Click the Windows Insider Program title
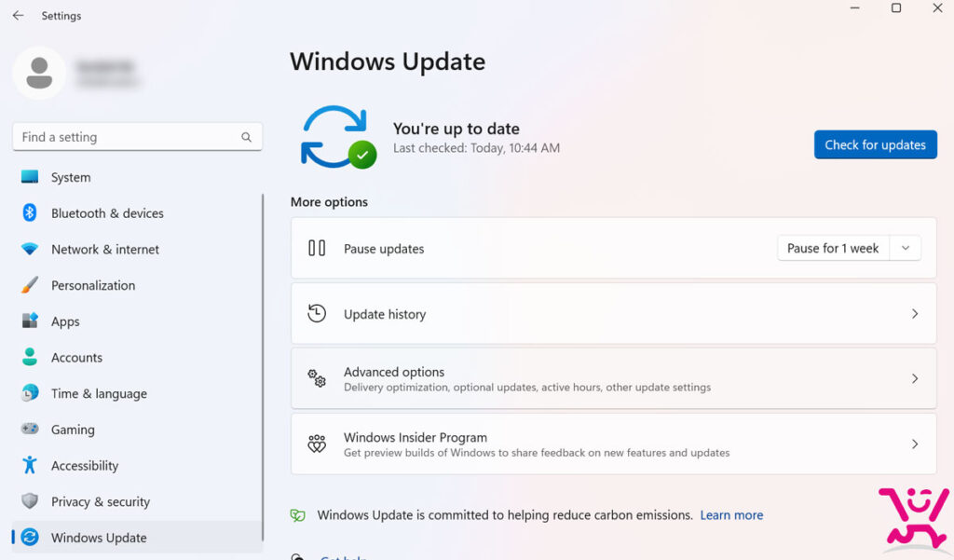The image size is (954, 560). click(x=416, y=437)
